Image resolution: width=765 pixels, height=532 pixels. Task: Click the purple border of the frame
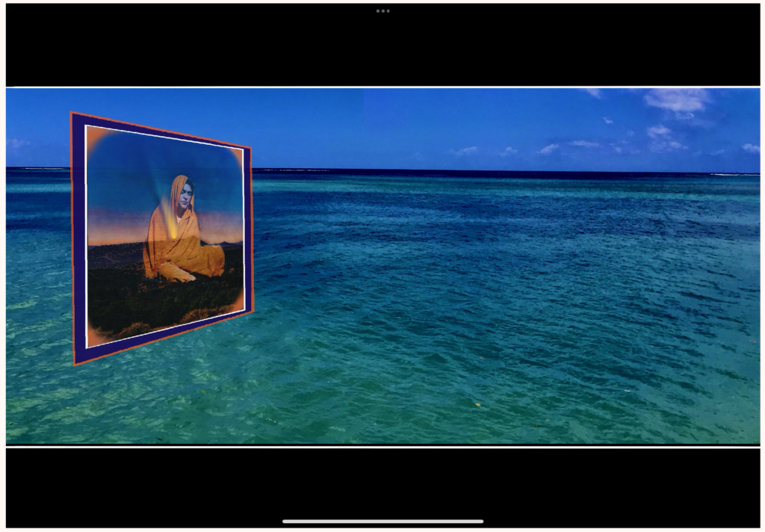click(x=79, y=239)
